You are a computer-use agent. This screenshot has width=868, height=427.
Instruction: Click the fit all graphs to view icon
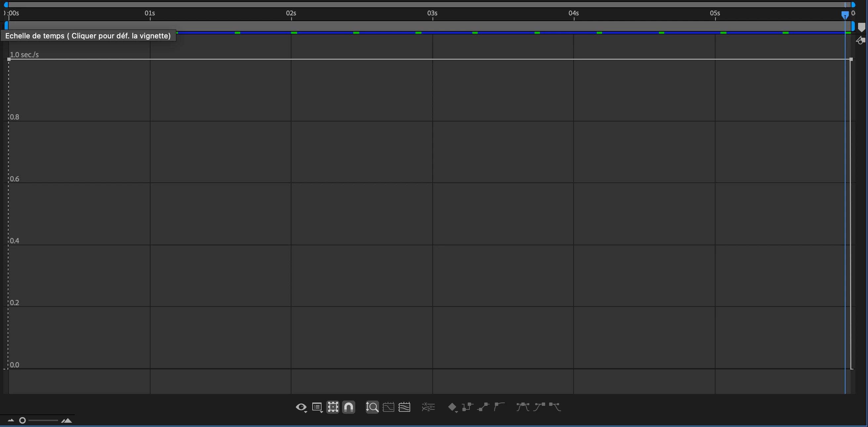(404, 407)
